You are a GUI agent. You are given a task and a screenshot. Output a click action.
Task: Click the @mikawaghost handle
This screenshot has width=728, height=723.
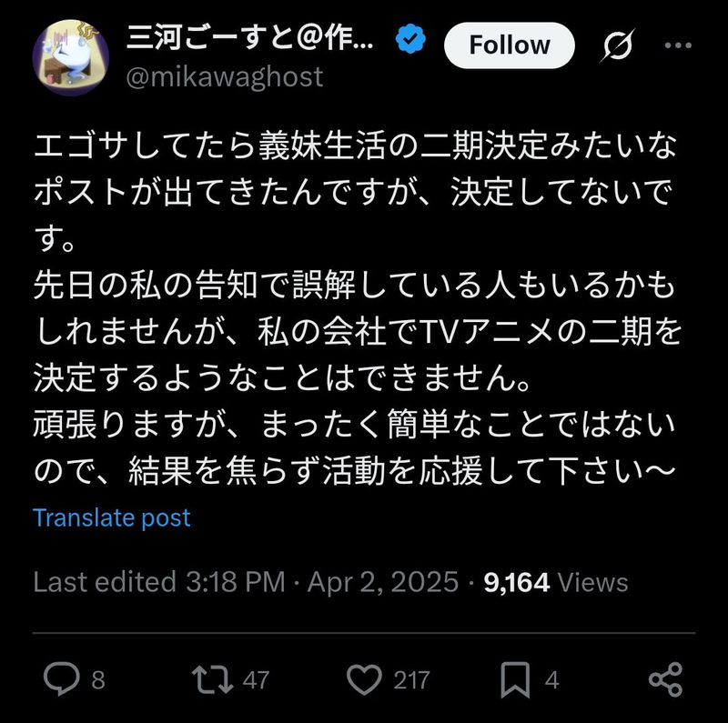(224, 76)
